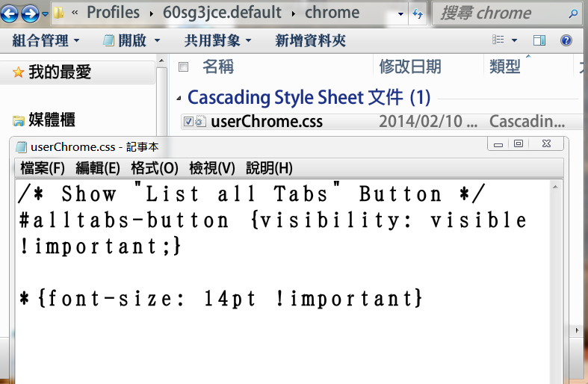Tick the select-all checkbox beside 名稱
The height and width of the screenshot is (384, 588).
pyautogui.click(x=184, y=67)
